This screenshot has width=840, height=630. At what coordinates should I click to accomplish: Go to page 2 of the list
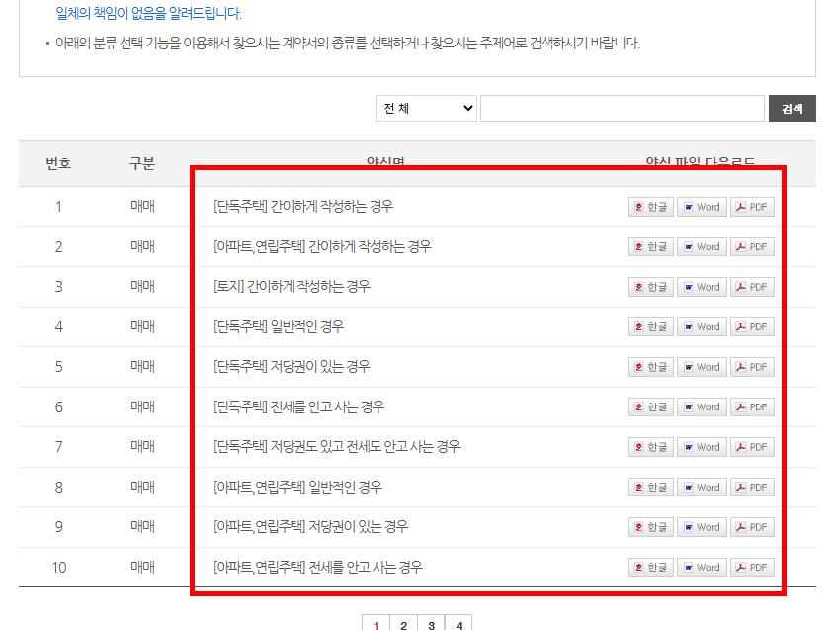click(403, 624)
